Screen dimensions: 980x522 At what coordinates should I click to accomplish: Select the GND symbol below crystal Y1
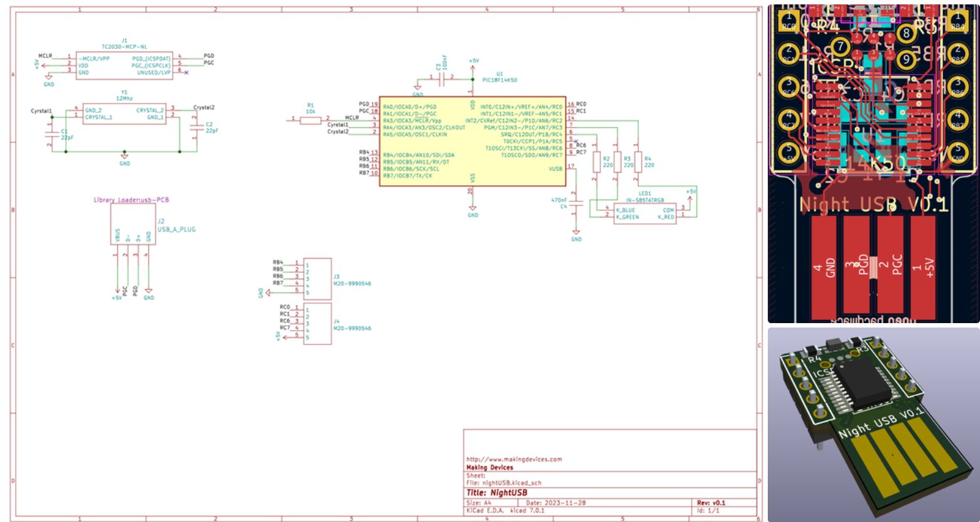coord(124,159)
